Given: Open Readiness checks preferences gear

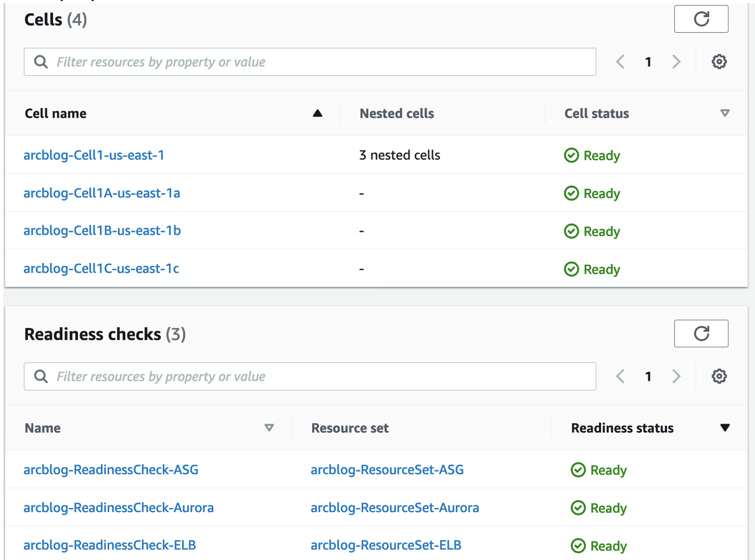Looking at the screenshot, I should [719, 376].
